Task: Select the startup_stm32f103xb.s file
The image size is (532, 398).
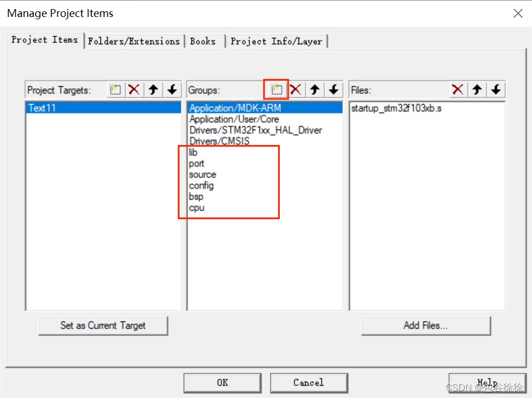Action: [427, 108]
